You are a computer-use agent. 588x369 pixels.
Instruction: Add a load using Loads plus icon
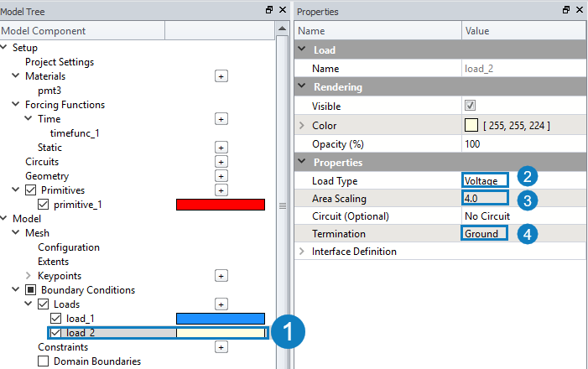pos(221,304)
